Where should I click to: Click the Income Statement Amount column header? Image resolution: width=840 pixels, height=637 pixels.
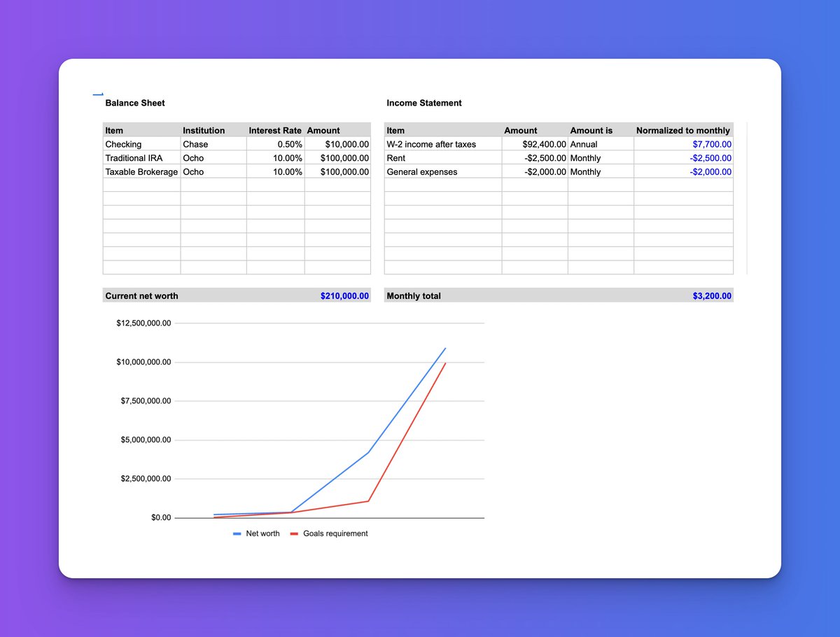point(535,130)
